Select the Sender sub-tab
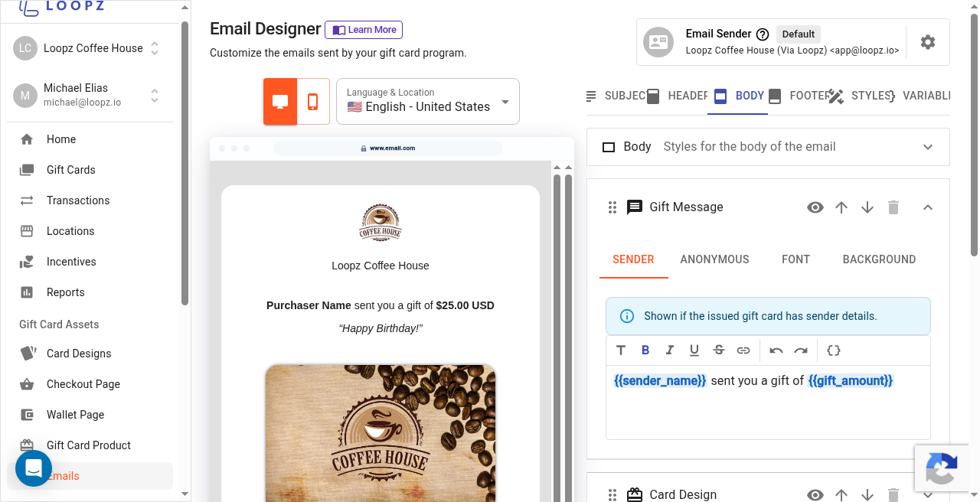Image resolution: width=980 pixels, height=502 pixels. (633, 259)
